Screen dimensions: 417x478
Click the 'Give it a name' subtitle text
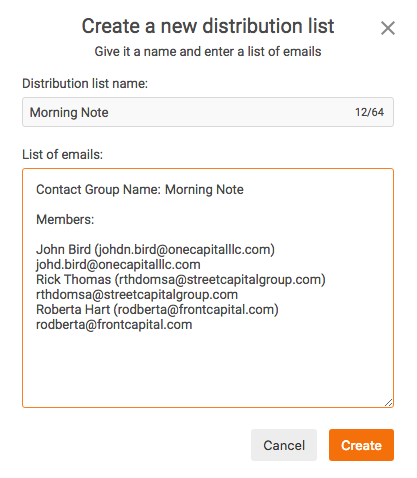pyautogui.click(x=208, y=52)
